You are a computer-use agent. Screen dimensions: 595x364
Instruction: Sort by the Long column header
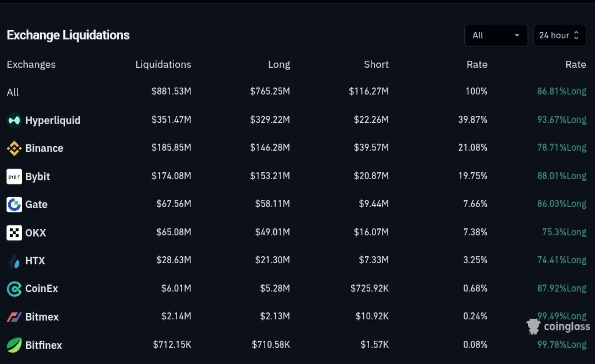tap(279, 64)
